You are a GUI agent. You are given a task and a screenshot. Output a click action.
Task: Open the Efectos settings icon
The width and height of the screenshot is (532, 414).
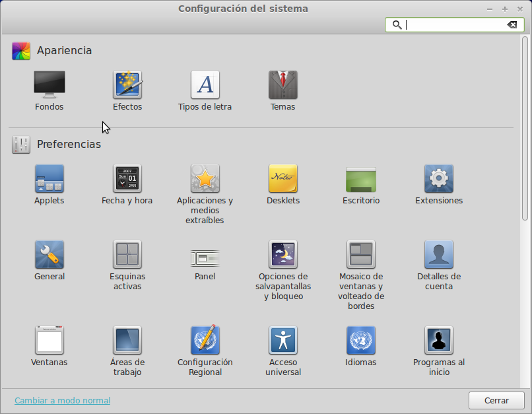(x=127, y=85)
